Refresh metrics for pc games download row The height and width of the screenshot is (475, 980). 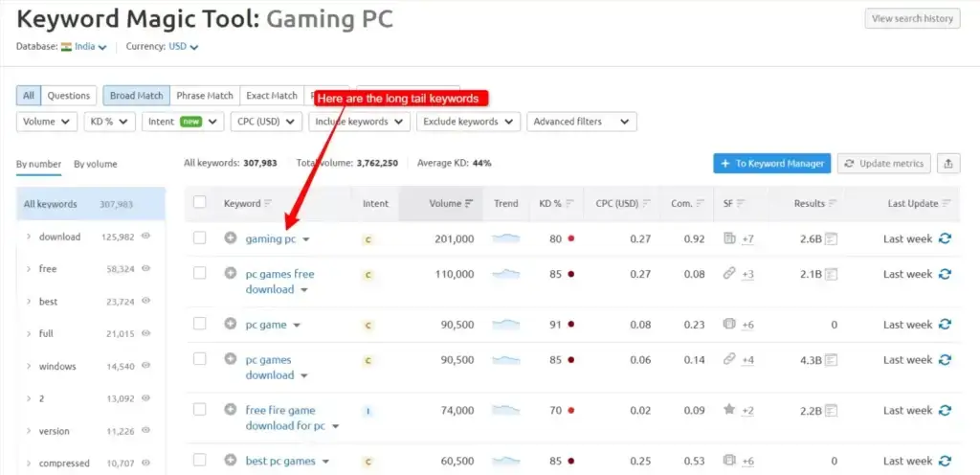point(945,359)
